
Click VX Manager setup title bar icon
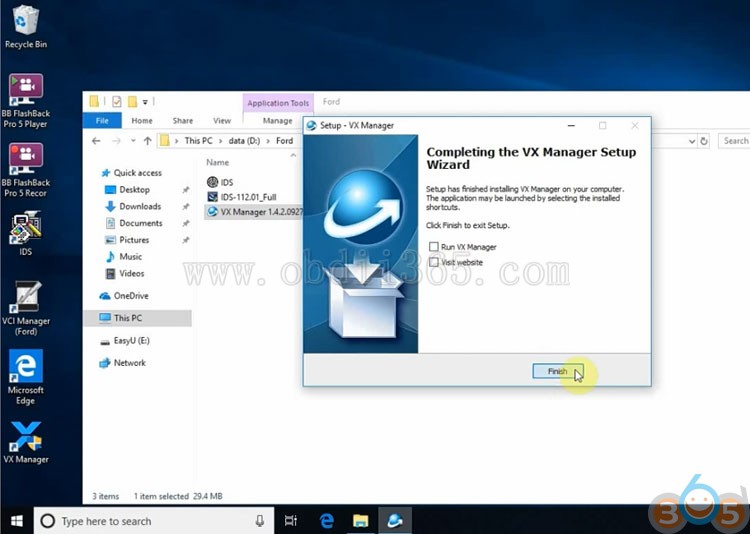[311, 125]
